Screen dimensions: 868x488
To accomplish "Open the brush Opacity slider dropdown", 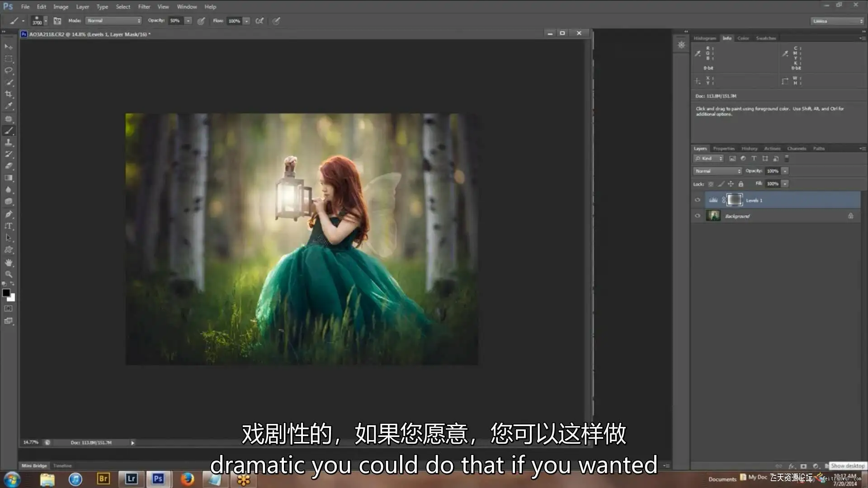I will pos(188,21).
